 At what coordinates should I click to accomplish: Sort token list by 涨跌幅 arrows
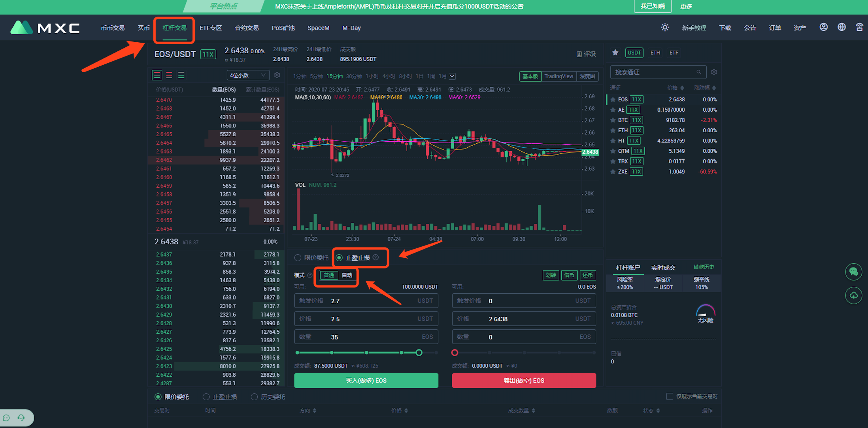pyautogui.click(x=714, y=88)
